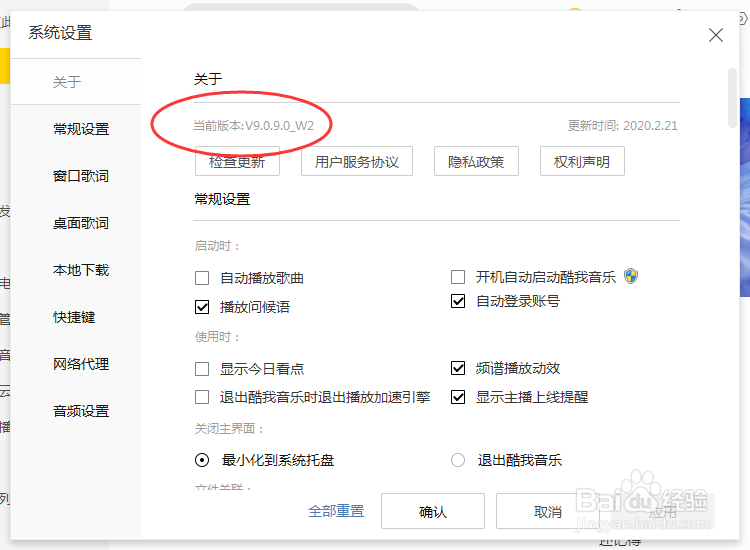Select the 关于 section in sidebar
The width and height of the screenshot is (750, 550).
(67, 82)
